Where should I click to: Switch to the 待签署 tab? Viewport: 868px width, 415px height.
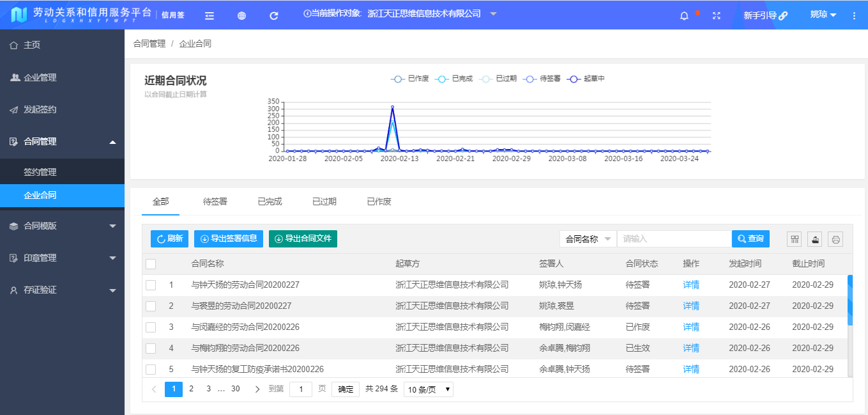(x=215, y=201)
